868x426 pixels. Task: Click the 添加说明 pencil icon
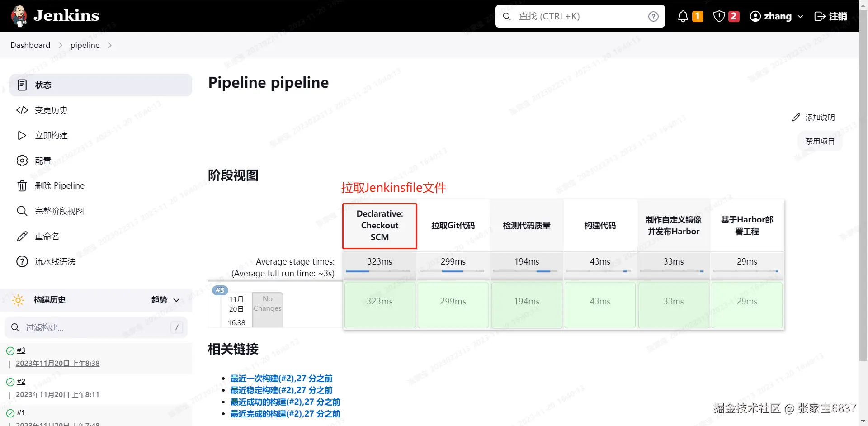796,118
